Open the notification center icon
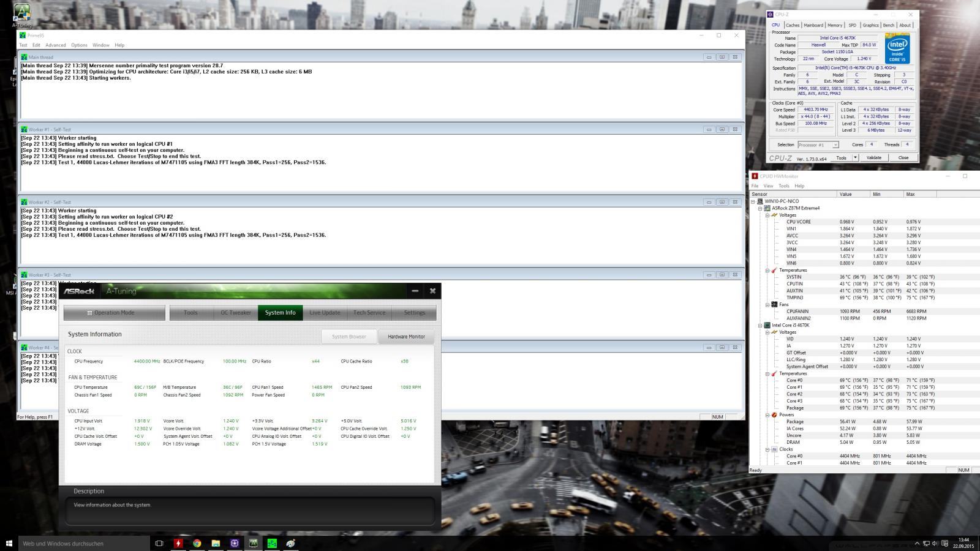Viewport: 980px width, 551px height. coord(944,544)
